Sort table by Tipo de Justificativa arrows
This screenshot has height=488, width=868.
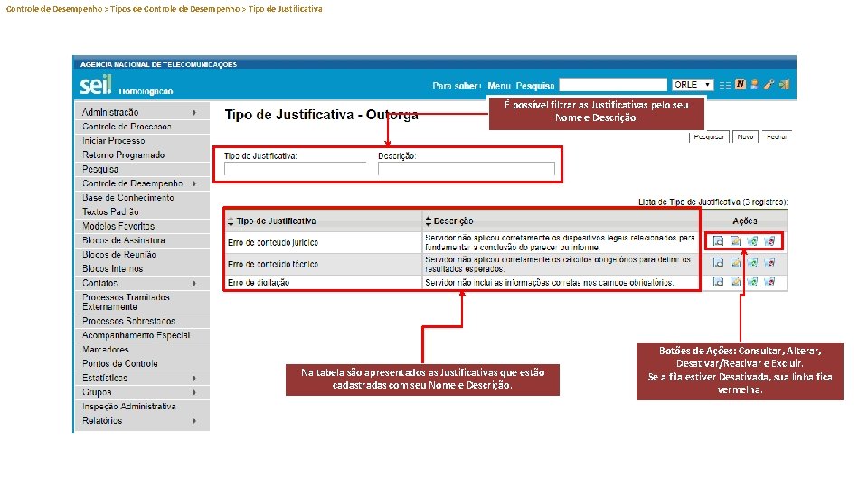(231, 221)
